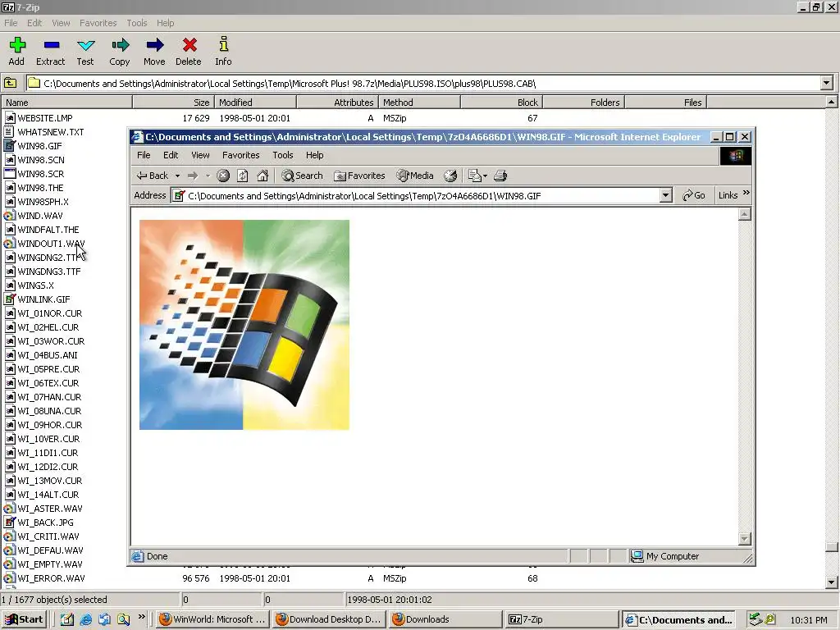Switch to 7-Zip taskbar button
This screenshot has width=840, height=630.
pyautogui.click(x=561, y=619)
